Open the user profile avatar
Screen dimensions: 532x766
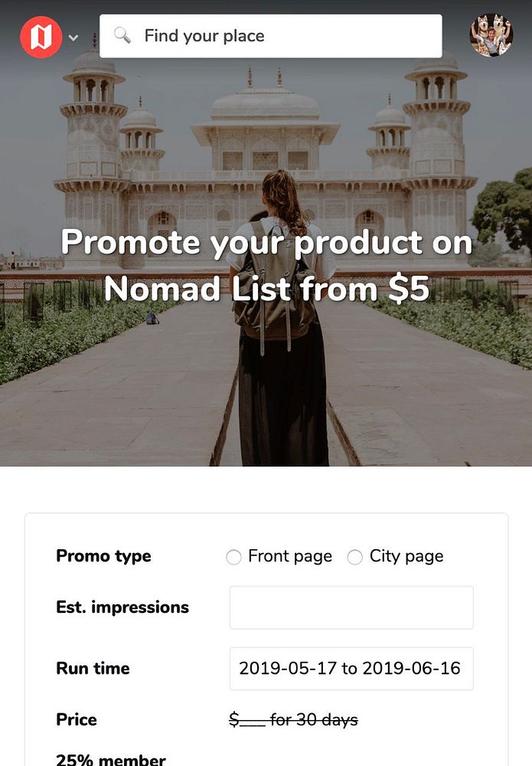[491, 35]
